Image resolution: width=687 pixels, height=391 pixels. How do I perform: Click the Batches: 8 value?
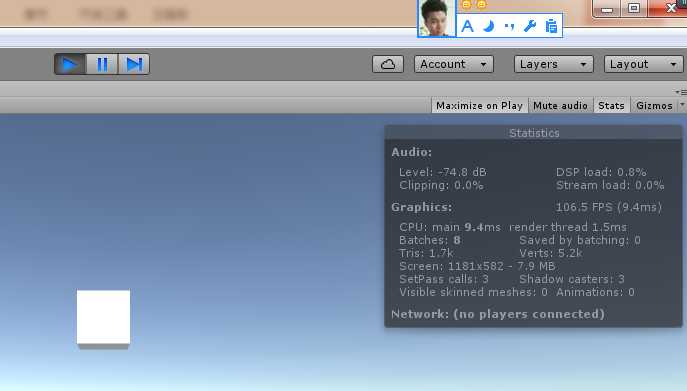point(430,240)
